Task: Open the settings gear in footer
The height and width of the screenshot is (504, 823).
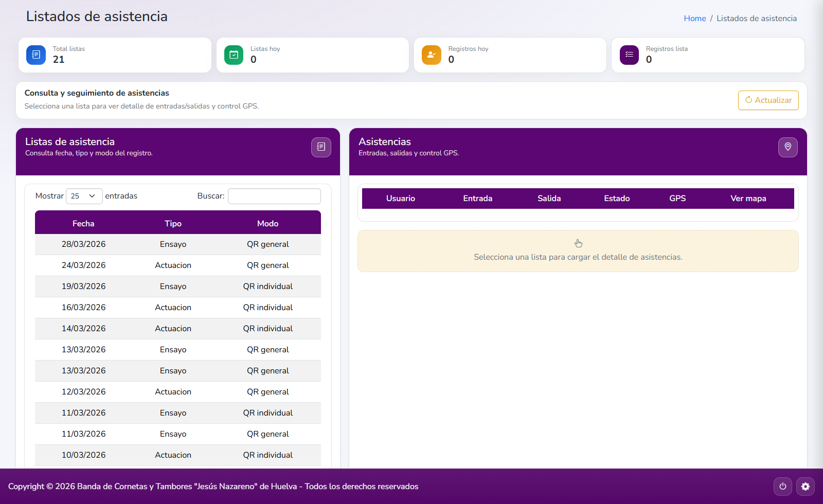Action: point(806,487)
